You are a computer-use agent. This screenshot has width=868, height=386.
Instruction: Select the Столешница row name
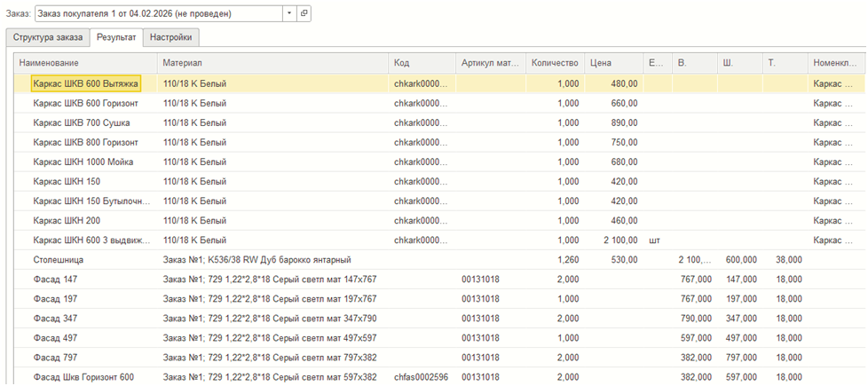[x=59, y=259]
